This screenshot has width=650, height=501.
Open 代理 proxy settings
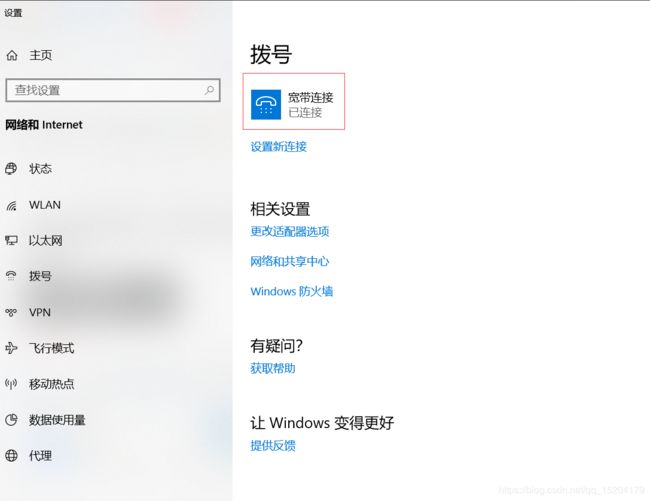pos(40,456)
